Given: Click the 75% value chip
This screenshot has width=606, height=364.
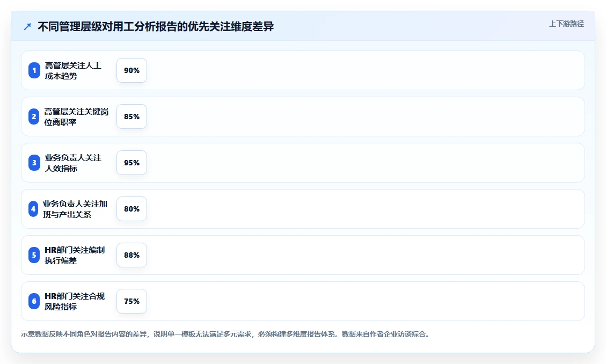Looking at the screenshot, I should (x=132, y=301).
